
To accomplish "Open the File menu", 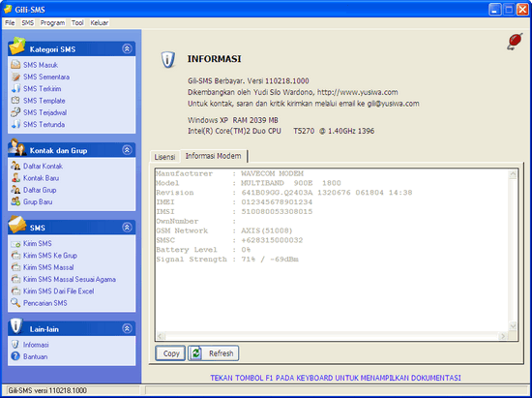I will point(10,22).
